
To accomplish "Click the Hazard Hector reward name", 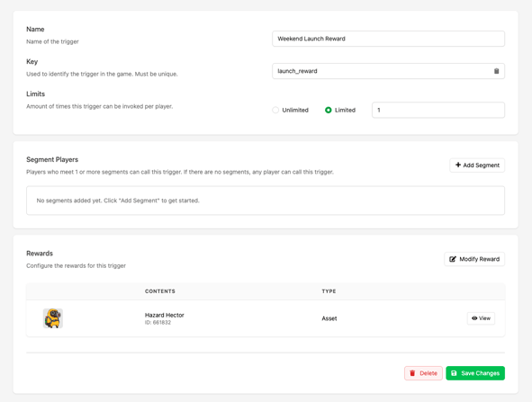I will tap(164, 316).
